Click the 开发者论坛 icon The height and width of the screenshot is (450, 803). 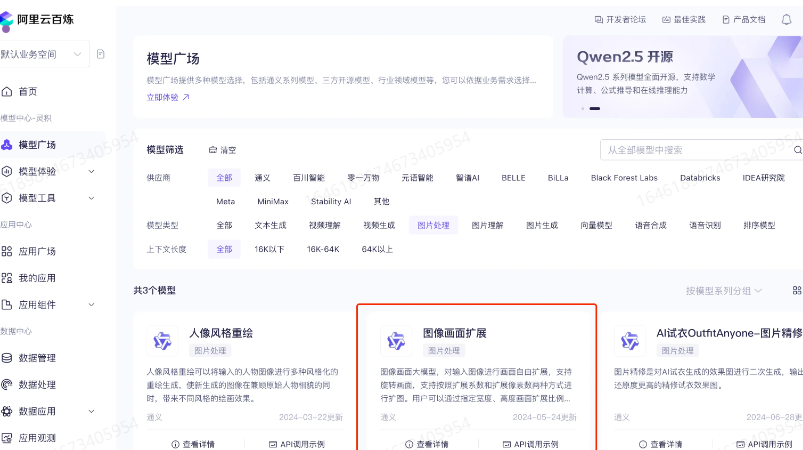[x=598, y=19]
